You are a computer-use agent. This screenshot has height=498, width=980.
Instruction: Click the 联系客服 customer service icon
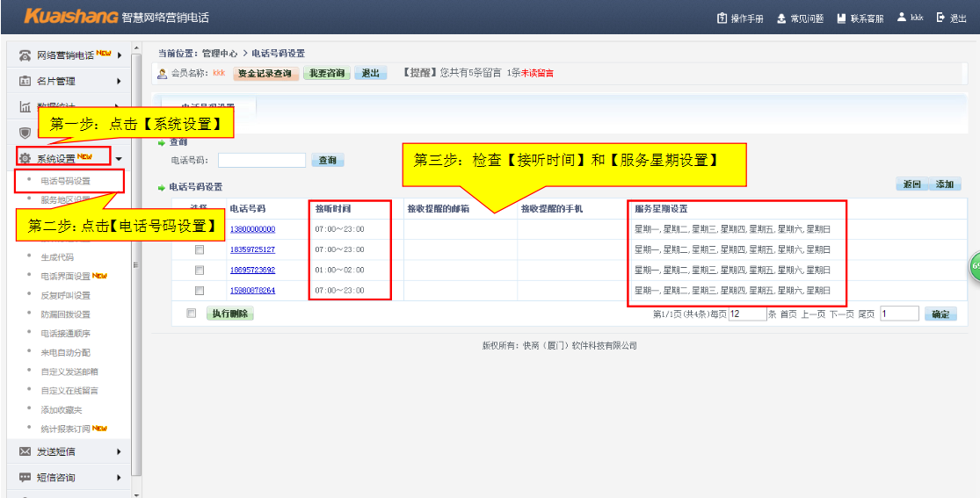(x=841, y=18)
